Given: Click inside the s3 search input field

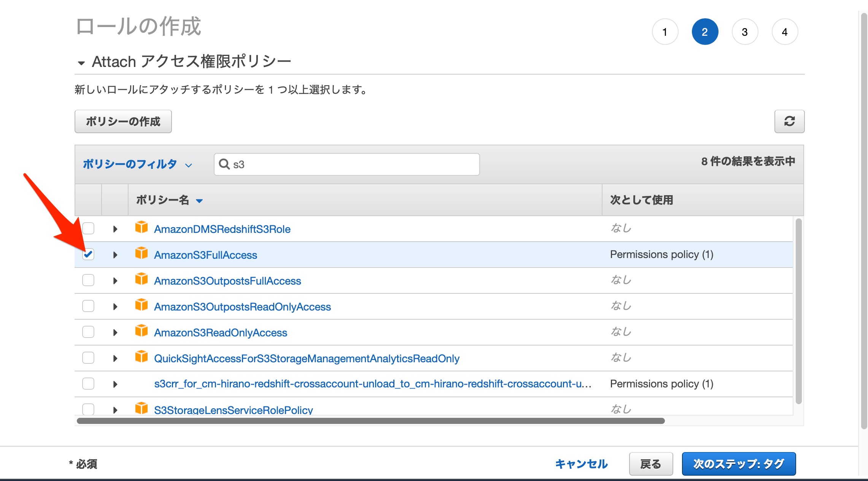Looking at the screenshot, I should tap(342, 164).
